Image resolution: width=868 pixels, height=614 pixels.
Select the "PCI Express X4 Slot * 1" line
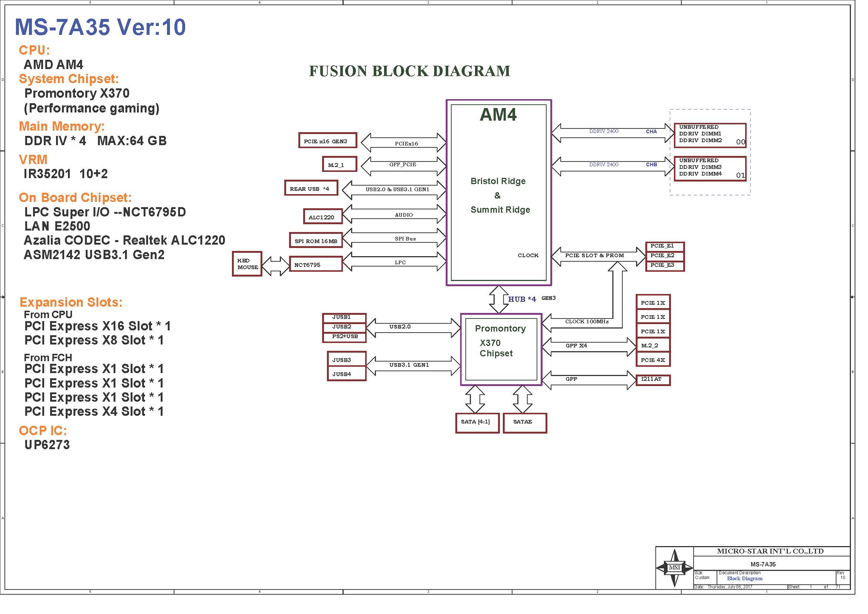(94, 411)
